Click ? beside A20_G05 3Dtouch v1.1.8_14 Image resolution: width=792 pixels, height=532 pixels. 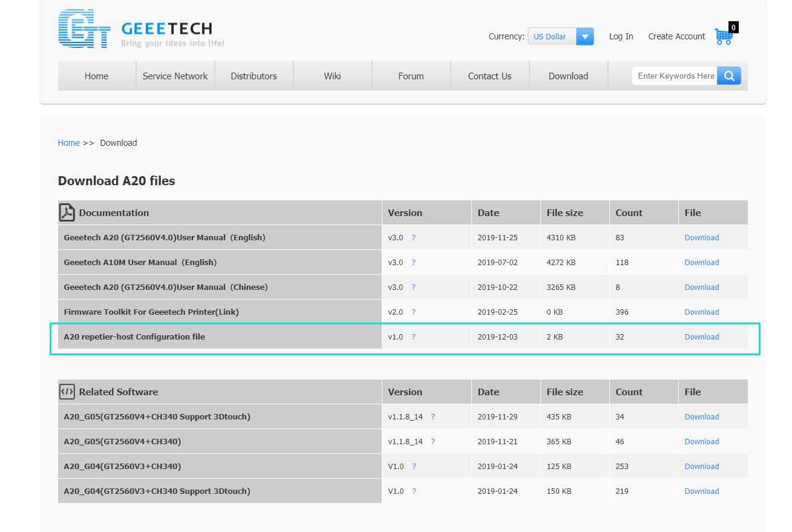coord(433,416)
